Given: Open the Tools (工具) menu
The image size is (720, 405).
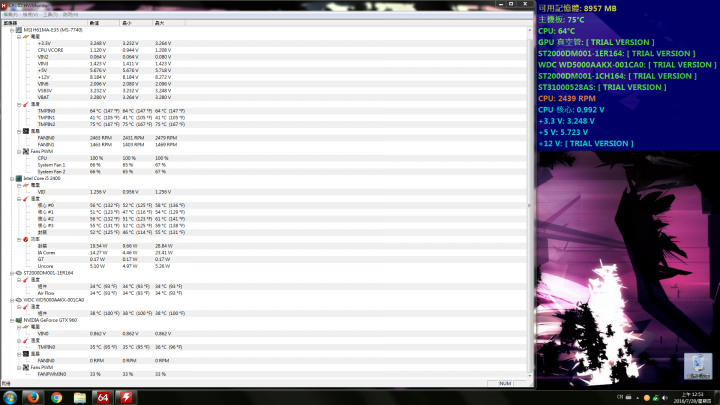Looking at the screenshot, I should 51,15.
